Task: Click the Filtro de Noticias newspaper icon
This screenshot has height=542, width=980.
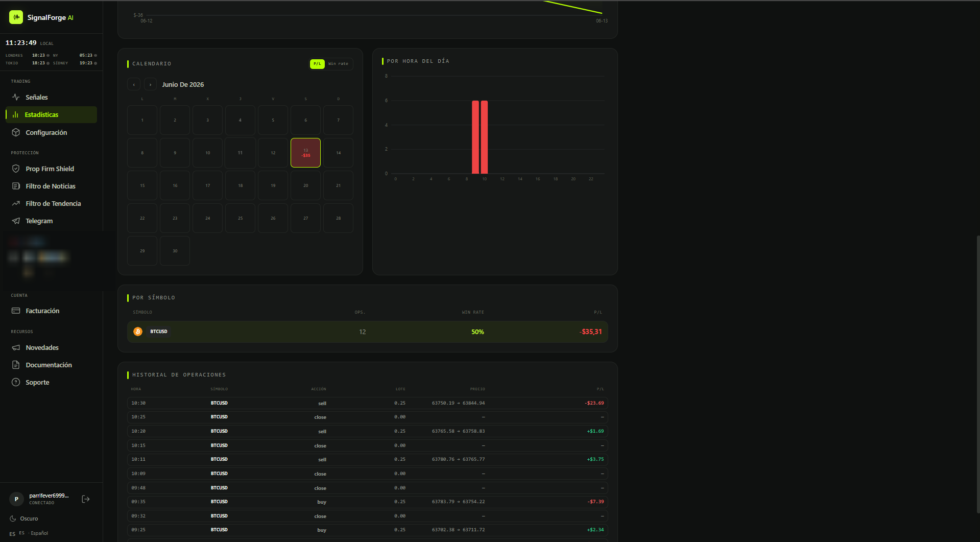Action: [x=16, y=186]
